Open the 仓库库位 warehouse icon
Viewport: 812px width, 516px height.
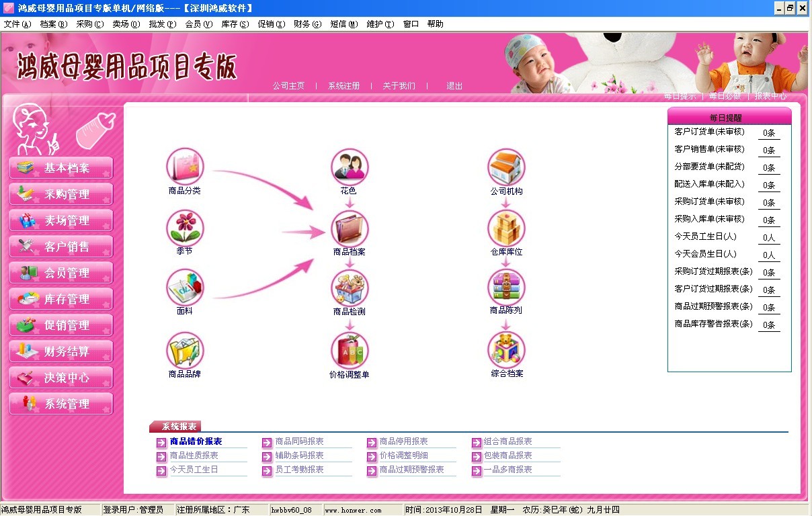click(506, 228)
